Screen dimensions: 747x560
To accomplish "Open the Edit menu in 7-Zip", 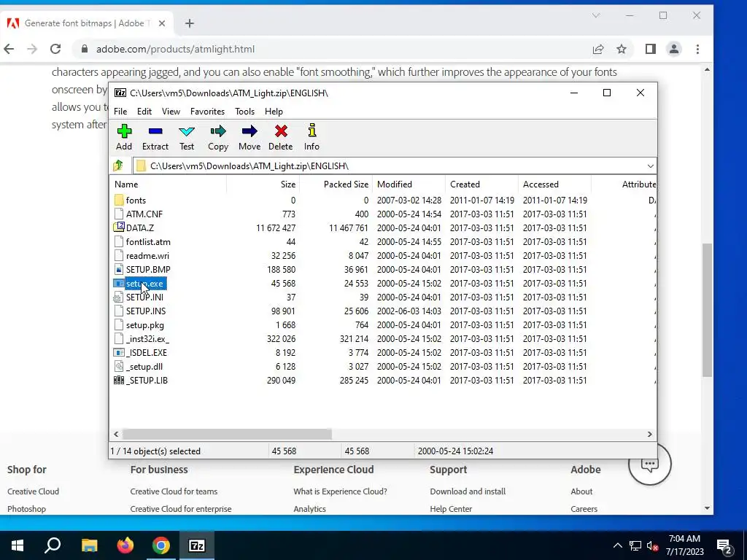I will 144,112.
